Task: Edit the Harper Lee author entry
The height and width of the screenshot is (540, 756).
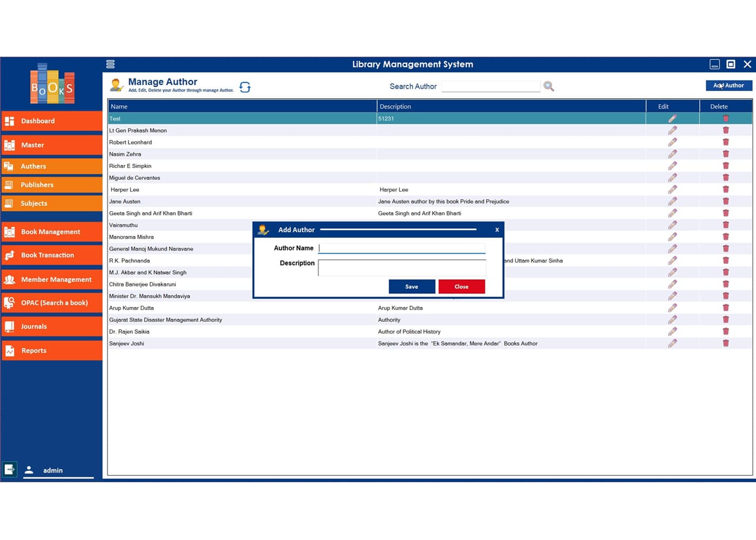Action: (672, 190)
